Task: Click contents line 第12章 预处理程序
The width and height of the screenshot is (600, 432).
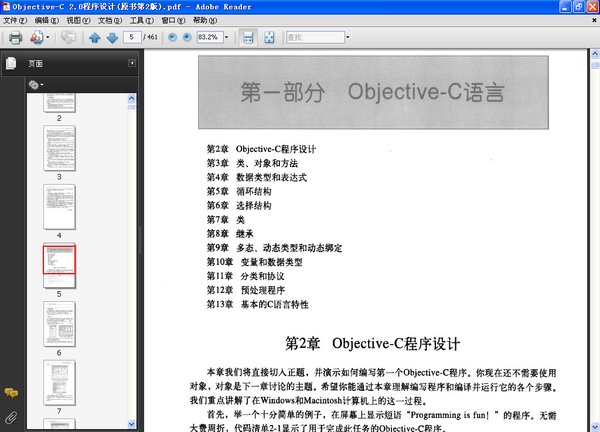Action: pos(246,290)
